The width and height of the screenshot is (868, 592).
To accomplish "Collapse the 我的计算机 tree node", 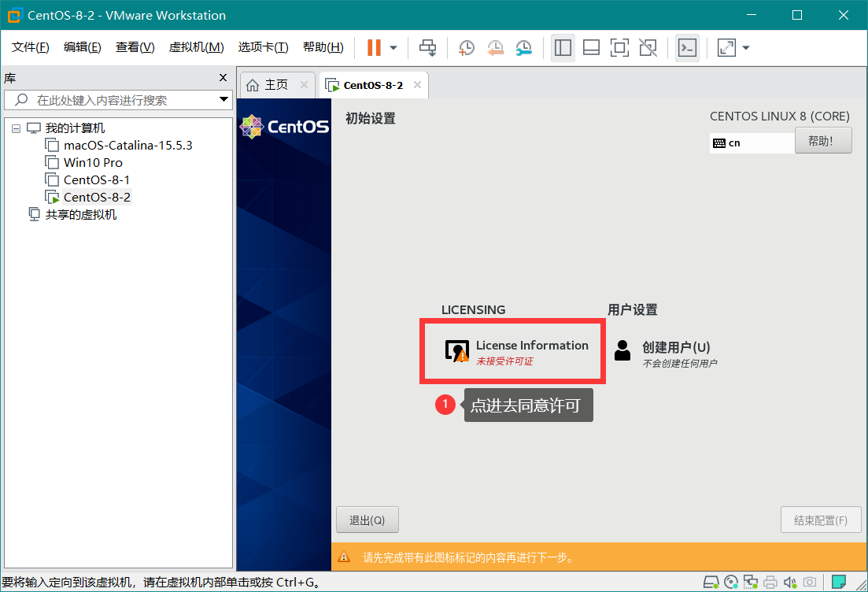I will [16, 128].
